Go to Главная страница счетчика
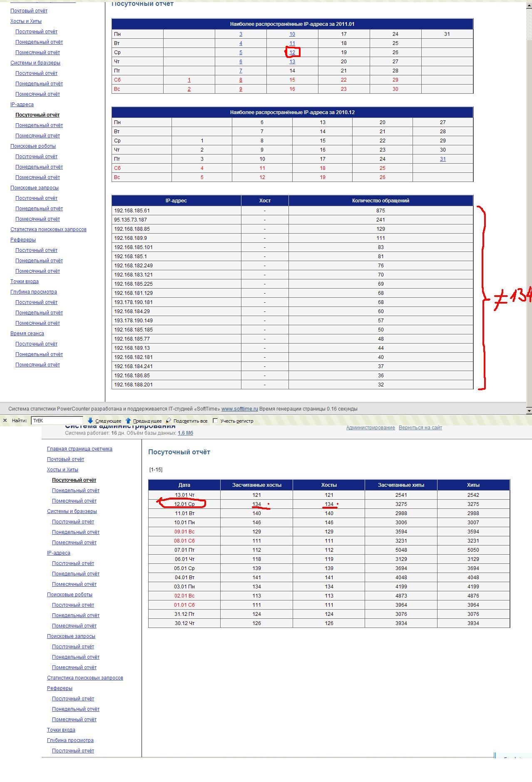Image resolution: width=532 pixels, height=782 pixels. tap(80, 449)
